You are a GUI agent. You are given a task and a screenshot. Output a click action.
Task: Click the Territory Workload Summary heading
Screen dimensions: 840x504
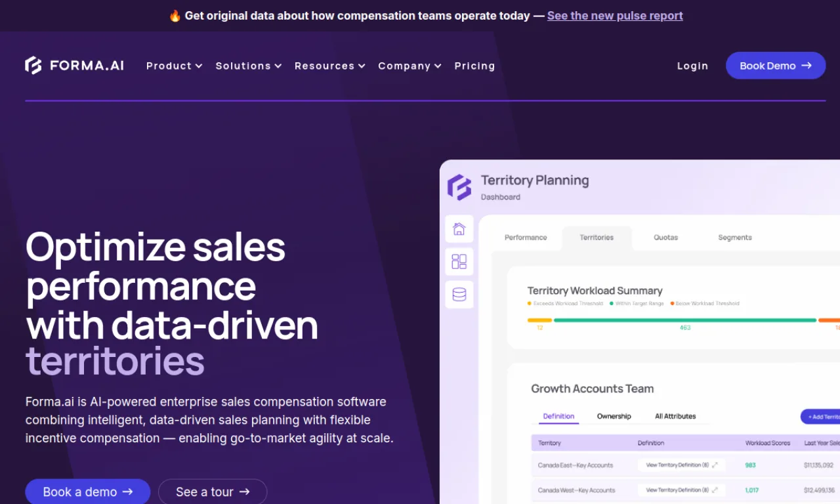click(595, 291)
